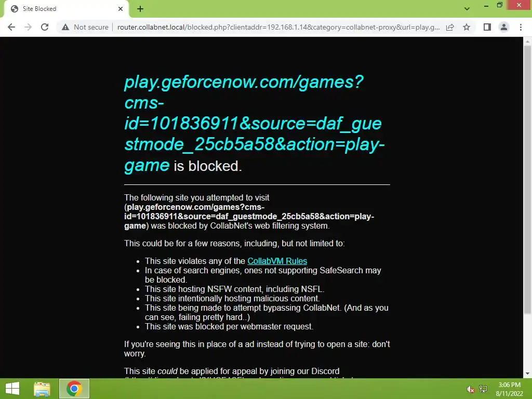Share this page using the share icon
532x399 pixels.
[450, 27]
